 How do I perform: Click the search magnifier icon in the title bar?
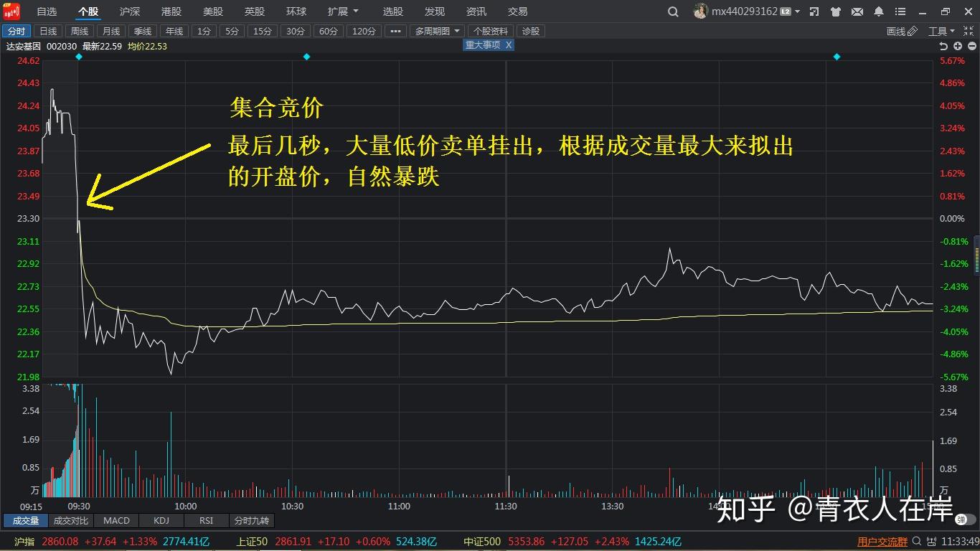point(672,11)
